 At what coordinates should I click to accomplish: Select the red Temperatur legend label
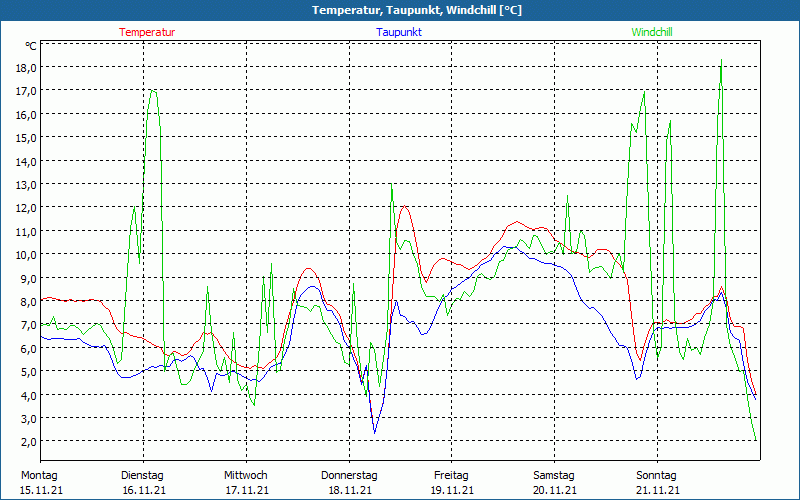click(147, 32)
